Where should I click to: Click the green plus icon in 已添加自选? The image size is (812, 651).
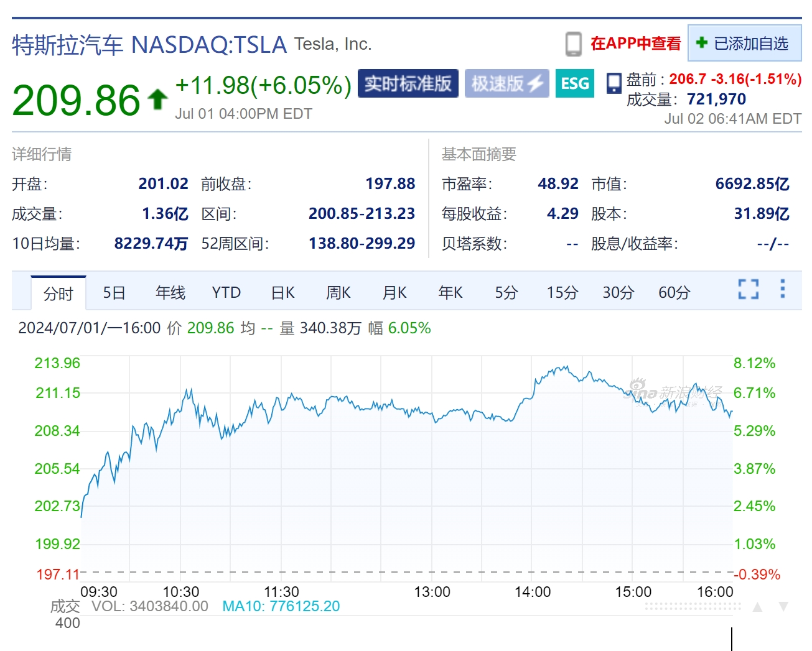pyautogui.click(x=702, y=43)
